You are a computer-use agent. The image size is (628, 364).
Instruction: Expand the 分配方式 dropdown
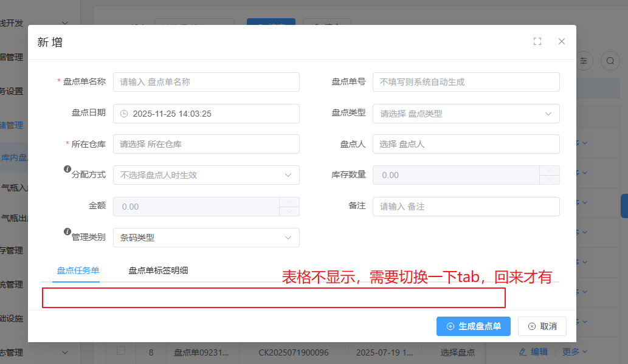(x=206, y=175)
